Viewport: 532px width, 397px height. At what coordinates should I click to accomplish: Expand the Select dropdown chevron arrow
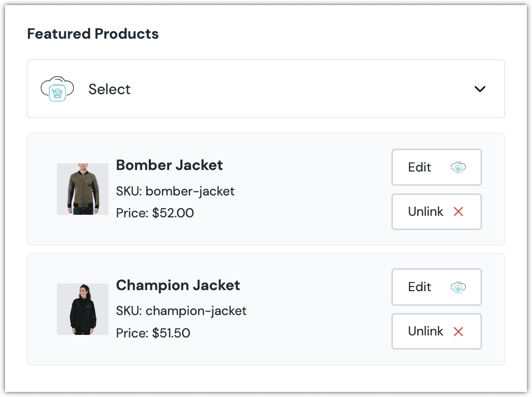click(x=480, y=89)
